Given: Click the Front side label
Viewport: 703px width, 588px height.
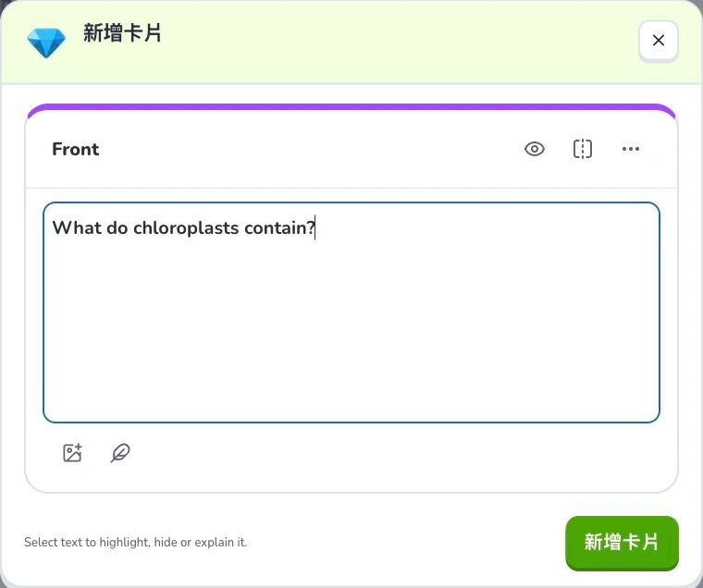Looking at the screenshot, I should coord(75,149).
